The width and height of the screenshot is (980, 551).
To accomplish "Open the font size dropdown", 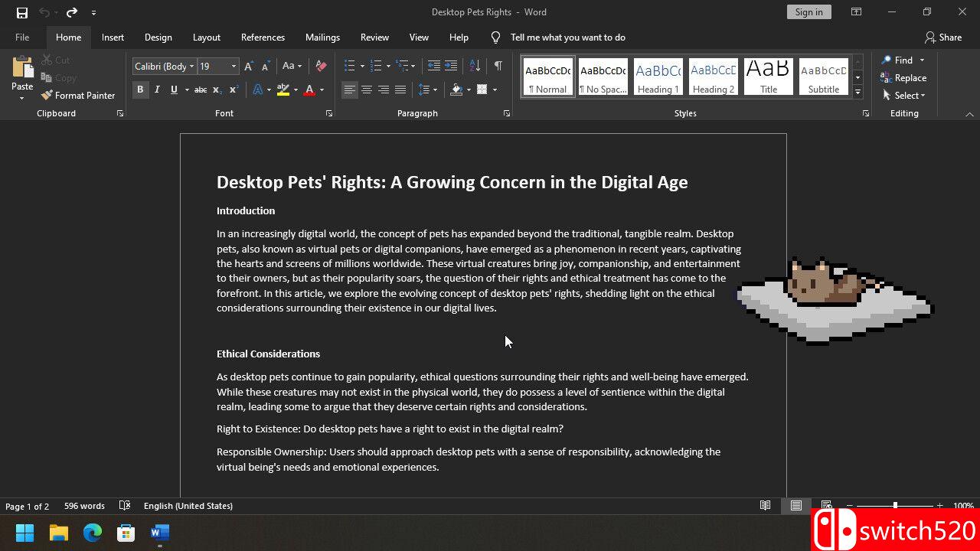I will 234,67.
